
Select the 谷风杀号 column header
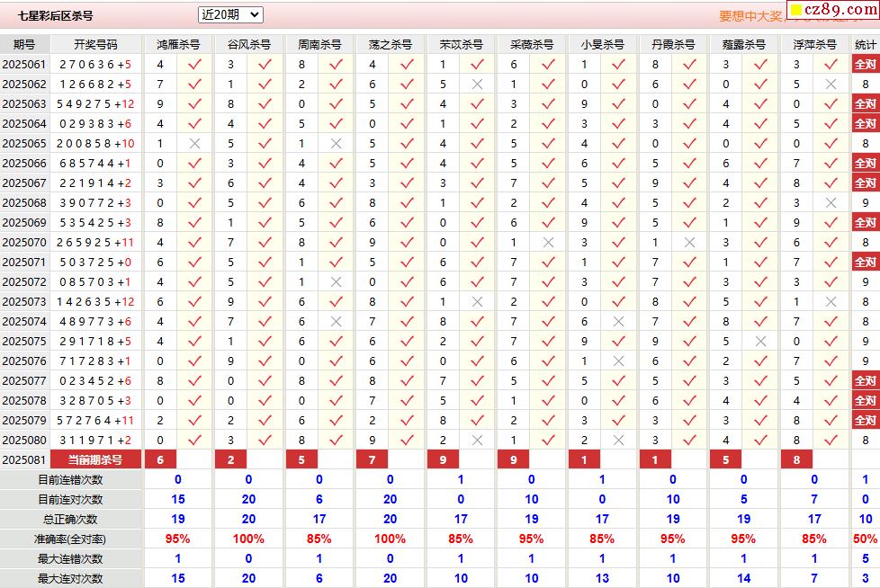coord(248,44)
